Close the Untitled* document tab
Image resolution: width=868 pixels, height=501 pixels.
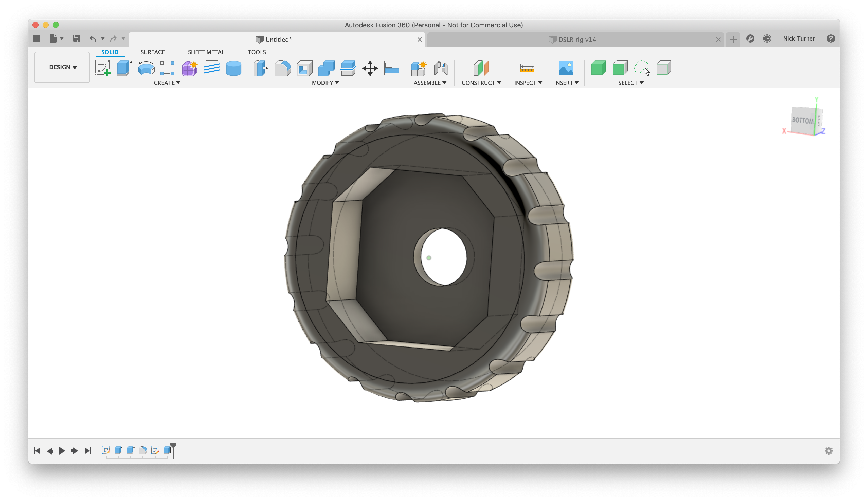coord(420,40)
